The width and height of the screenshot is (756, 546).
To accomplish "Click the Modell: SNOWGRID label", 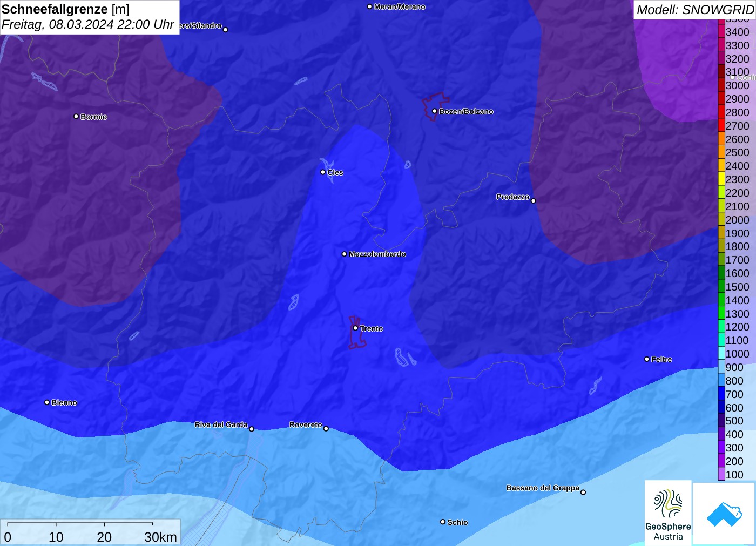I will point(695,10).
